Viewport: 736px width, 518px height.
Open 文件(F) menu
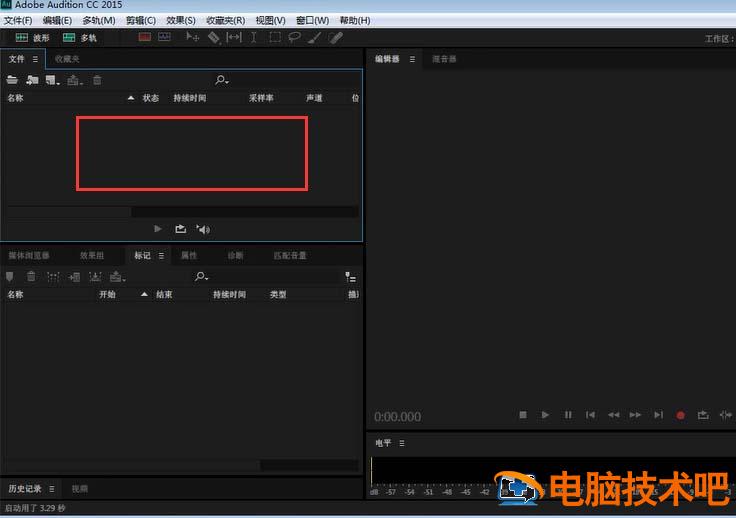pyautogui.click(x=18, y=21)
